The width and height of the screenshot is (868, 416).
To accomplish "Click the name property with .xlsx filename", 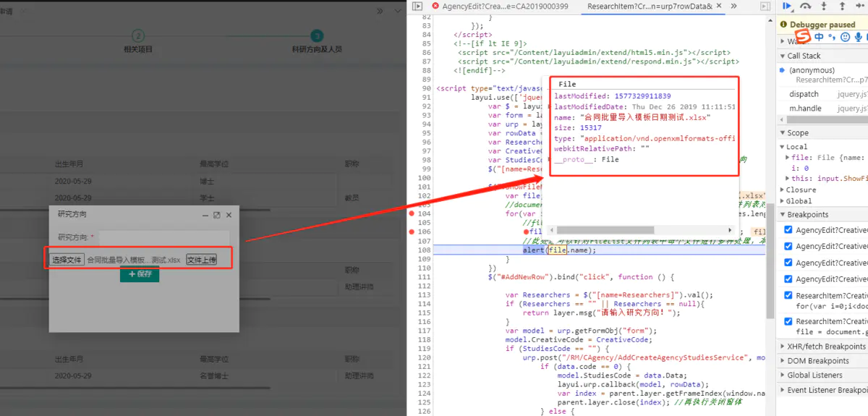I will 633,117.
